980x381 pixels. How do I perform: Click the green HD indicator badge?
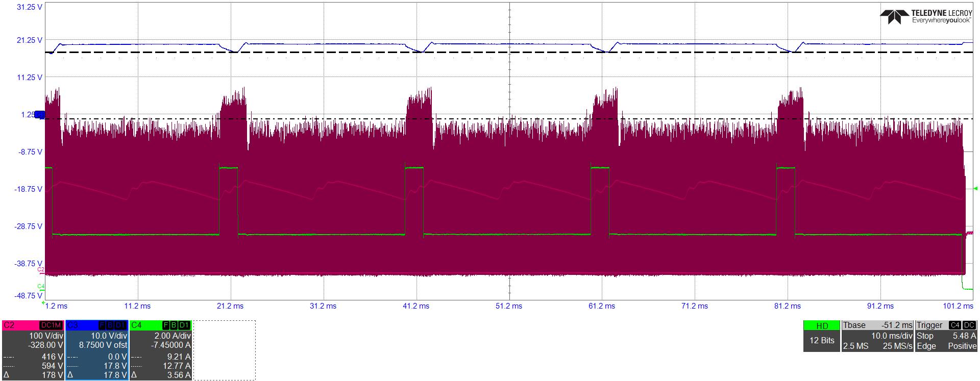[x=822, y=325]
